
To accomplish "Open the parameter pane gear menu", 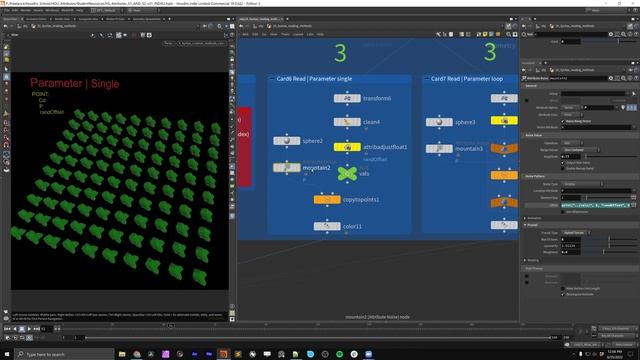I will pos(611,78).
